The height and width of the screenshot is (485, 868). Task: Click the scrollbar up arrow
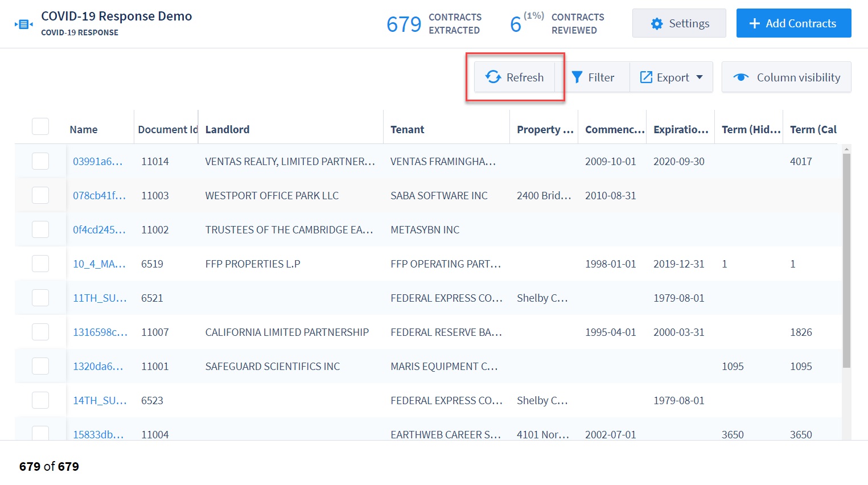coord(846,149)
